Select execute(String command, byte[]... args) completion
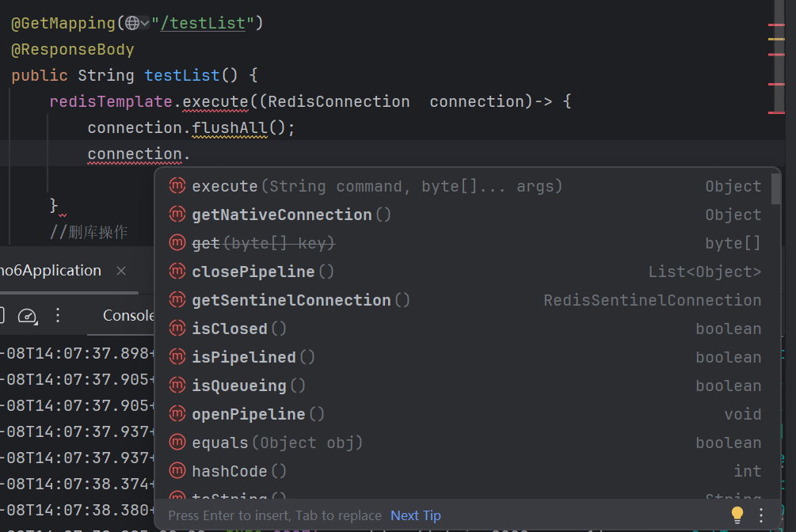Image resolution: width=796 pixels, height=532 pixels. tap(467, 186)
